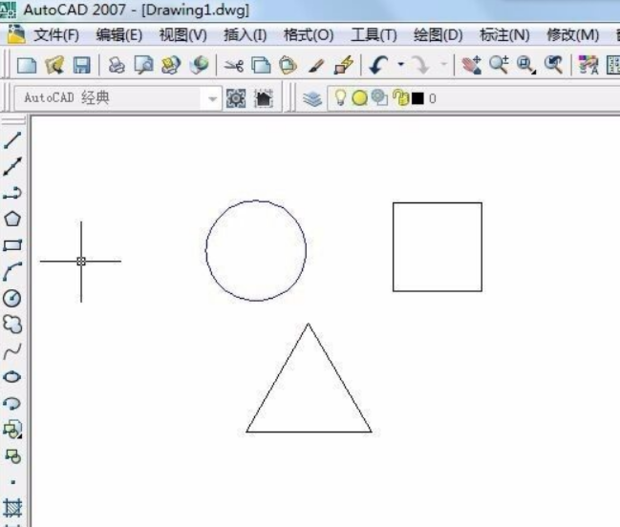Select the Line draw tool
The image size is (620, 527).
click(12, 140)
